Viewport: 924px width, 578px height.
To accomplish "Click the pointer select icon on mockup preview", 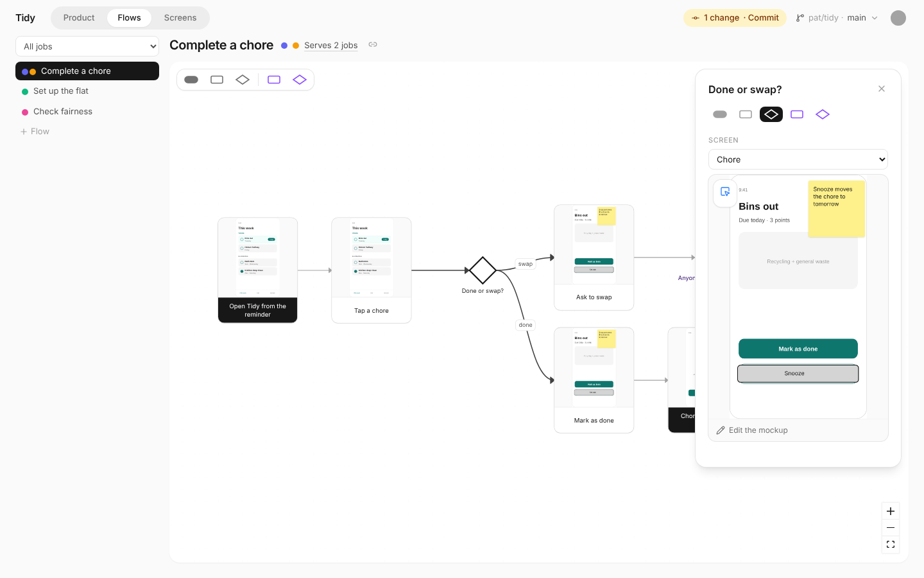I will point(725,192).
